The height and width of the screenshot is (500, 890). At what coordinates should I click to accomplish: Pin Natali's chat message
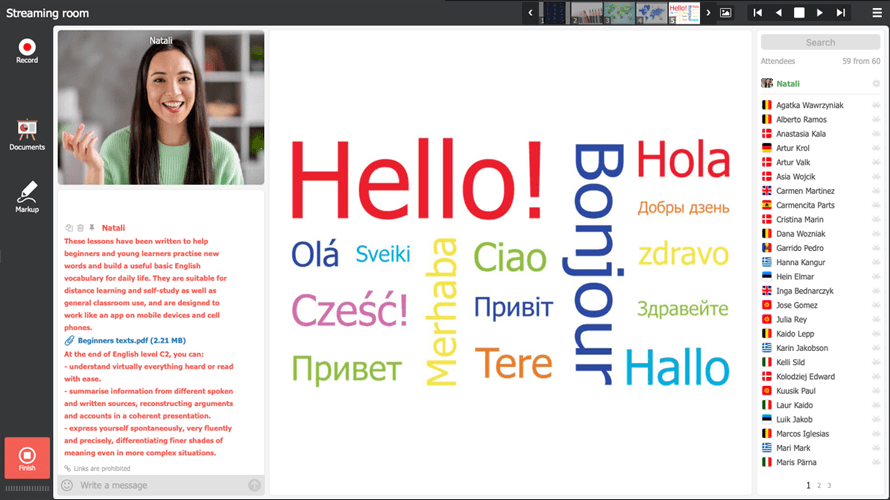click(91, 228)
